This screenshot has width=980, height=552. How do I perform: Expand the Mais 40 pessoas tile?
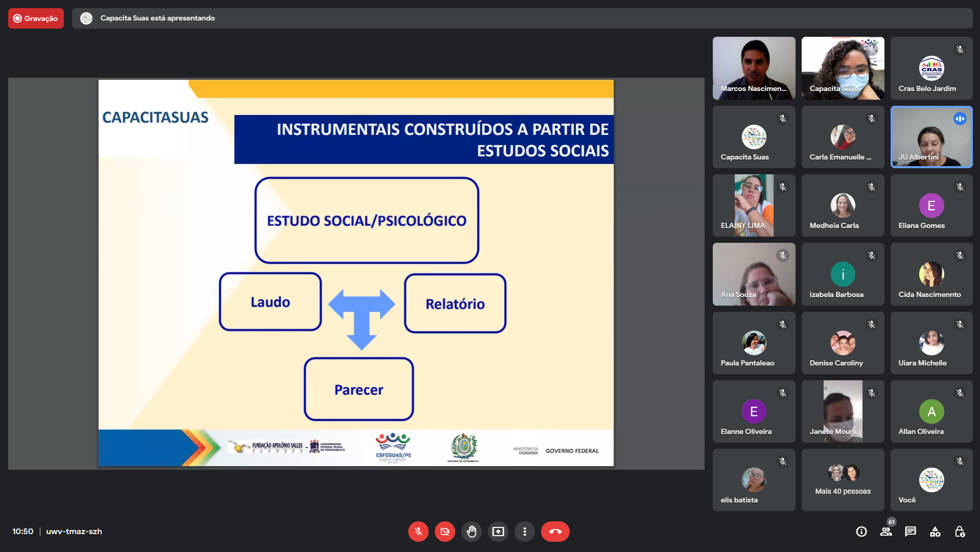point(843,479)
